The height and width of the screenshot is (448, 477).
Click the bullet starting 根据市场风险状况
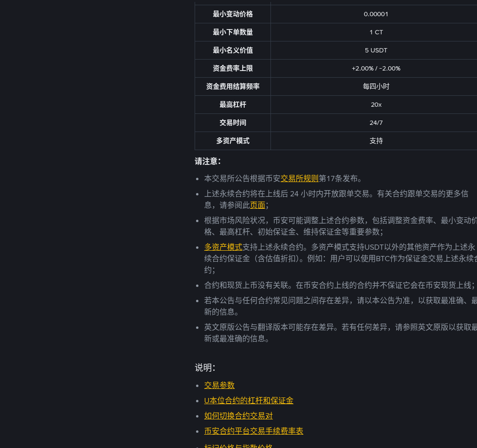pos(341,226)
